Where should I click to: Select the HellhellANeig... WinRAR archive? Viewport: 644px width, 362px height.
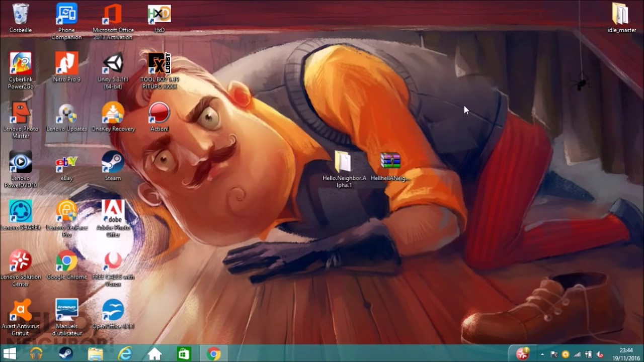tap(390, 166)
